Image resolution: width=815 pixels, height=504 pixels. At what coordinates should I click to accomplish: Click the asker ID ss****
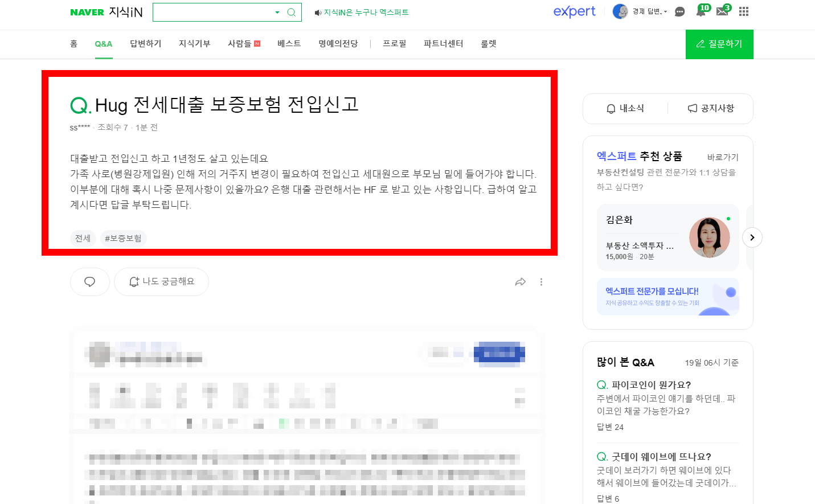[x=80, y=128]
